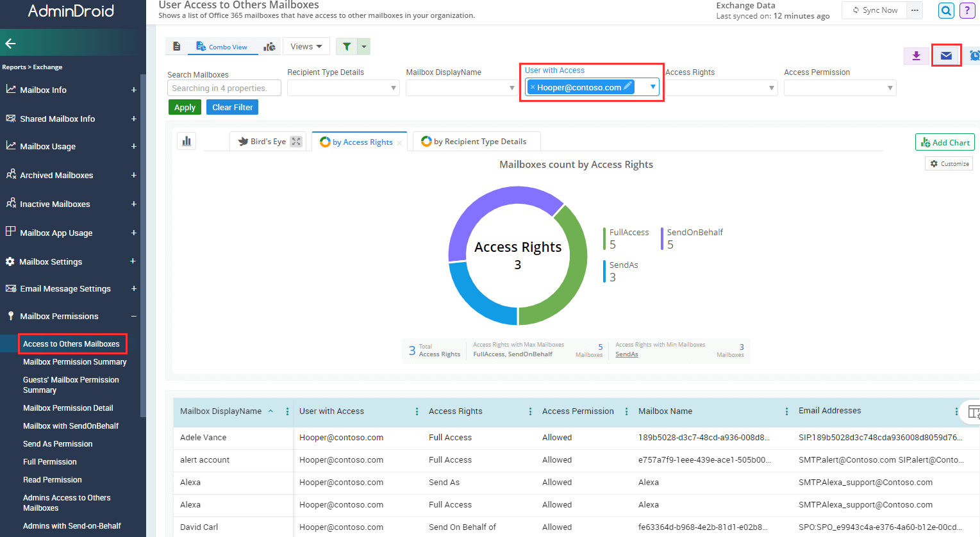Switch to the chart-only view icon
The width and height of the screenshot is (980, 537).
(270, 47)
